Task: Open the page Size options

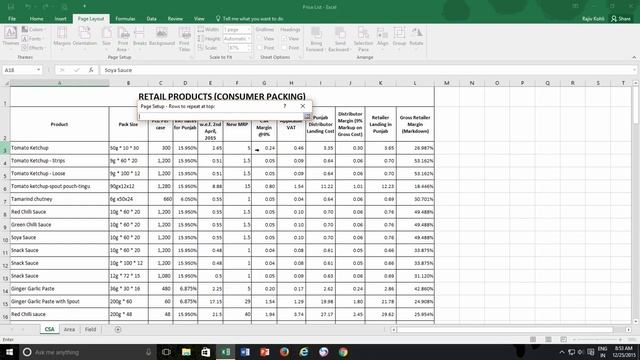Action: (107, 37)
